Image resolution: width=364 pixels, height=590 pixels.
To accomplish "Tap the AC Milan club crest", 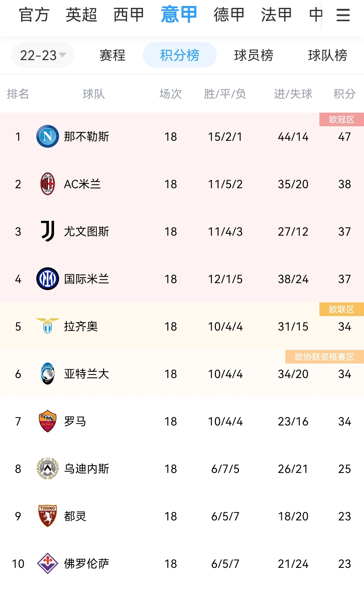I will [48, 184].
